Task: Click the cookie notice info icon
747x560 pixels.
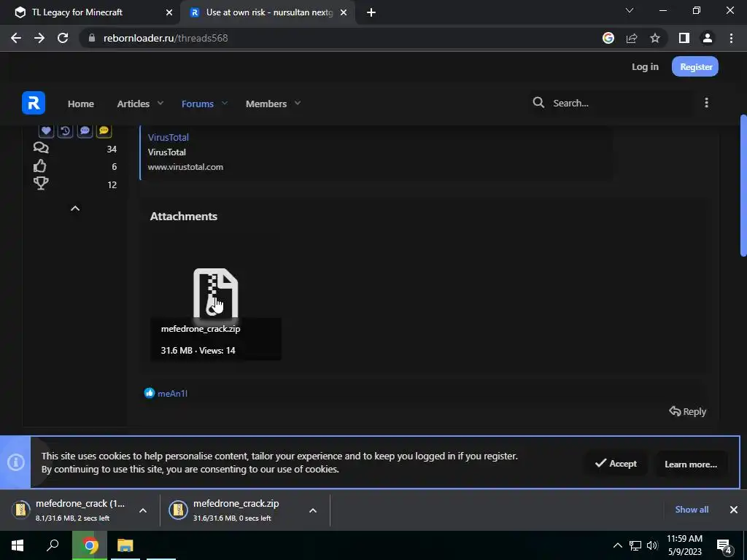Action: 16,462
